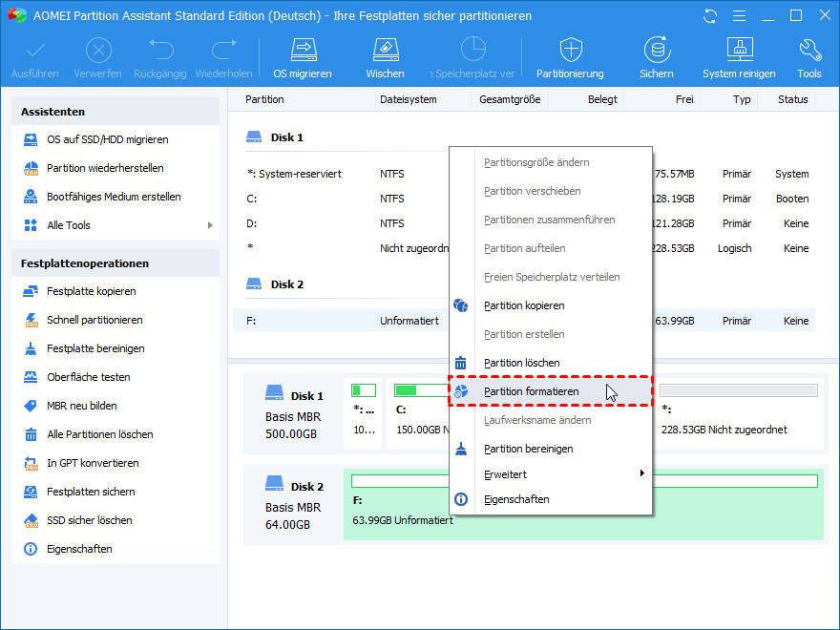The image size is (840, 630).
Task: Click the Rückgängig undo icon
Action: pyautogui.click(x=160, y=50)
